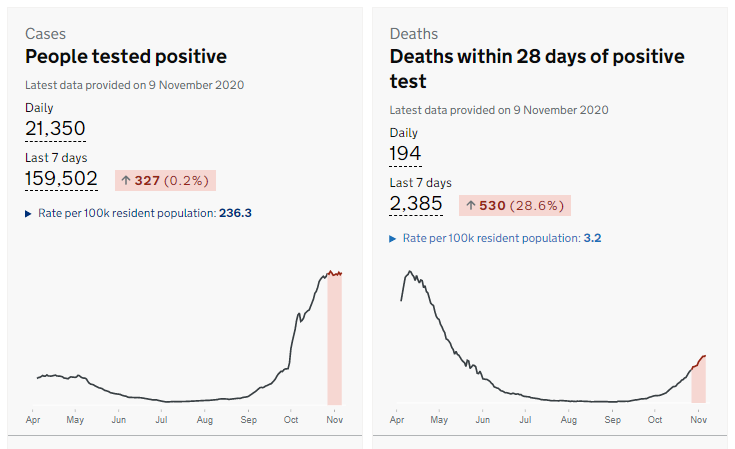Click the Deaths disclosure triangle icon
735x449 pixels.
coord(393,238)
